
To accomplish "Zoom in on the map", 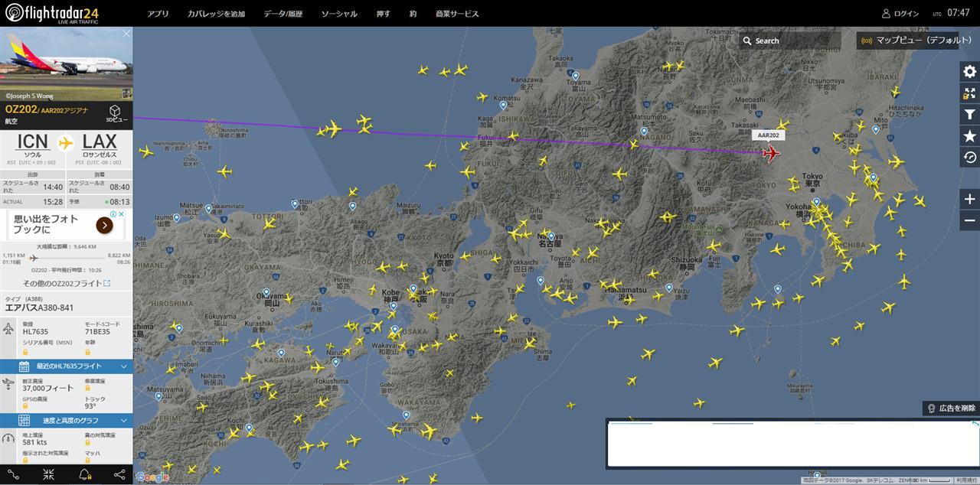I will point(969,199).
